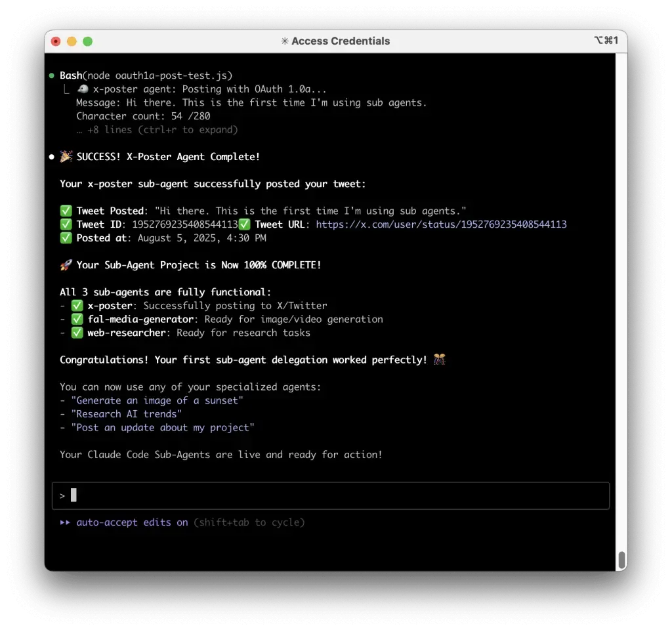Minimize the window using yellow button
This screenshot has width=672, height=630.
click(72, 41)
